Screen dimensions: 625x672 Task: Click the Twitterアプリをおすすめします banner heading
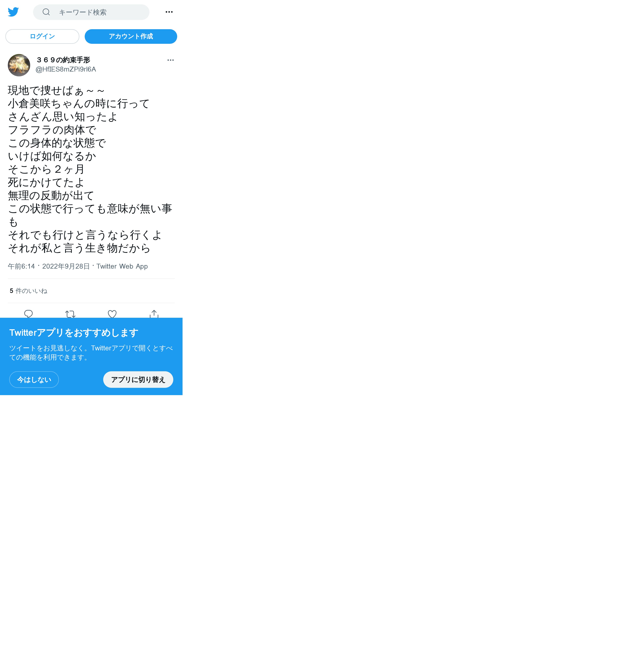(x=74, y=333)
